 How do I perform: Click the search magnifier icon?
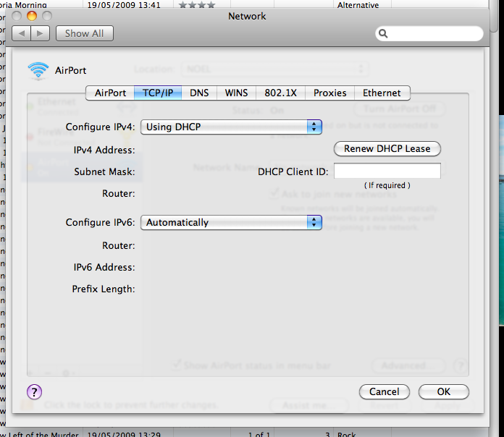pos(383,33)
